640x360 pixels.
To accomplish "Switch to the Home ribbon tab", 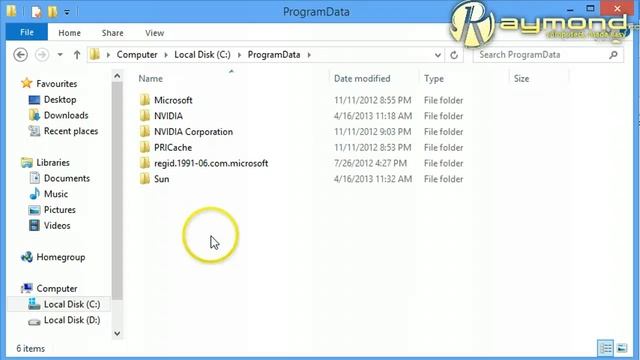I will coord(69,33).
